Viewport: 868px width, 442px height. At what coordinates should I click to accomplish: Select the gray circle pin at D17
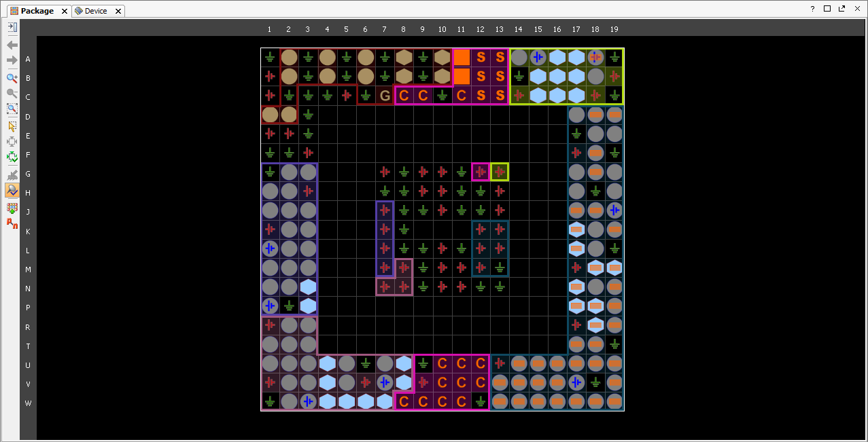coord(576,115)
